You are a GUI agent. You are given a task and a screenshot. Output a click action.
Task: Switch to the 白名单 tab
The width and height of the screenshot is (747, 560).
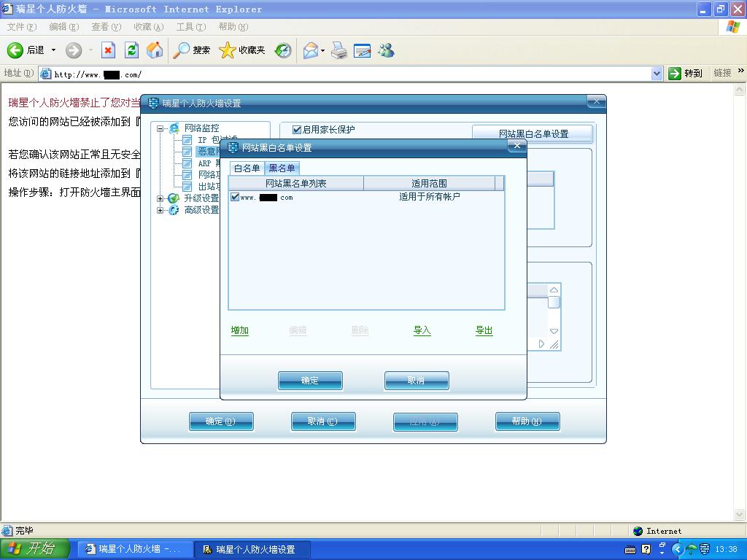(247, 168)
